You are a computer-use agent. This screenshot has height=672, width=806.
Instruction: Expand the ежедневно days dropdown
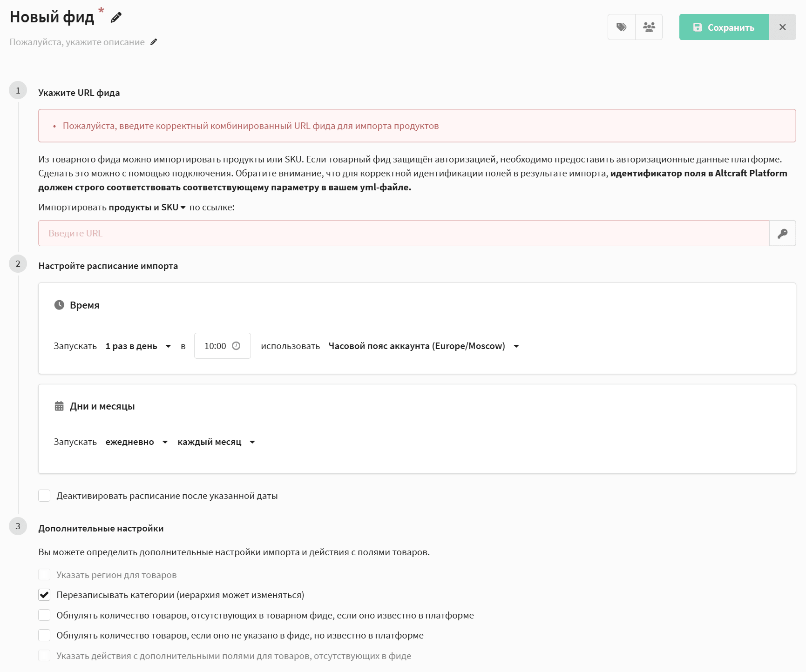pos(136,442)
